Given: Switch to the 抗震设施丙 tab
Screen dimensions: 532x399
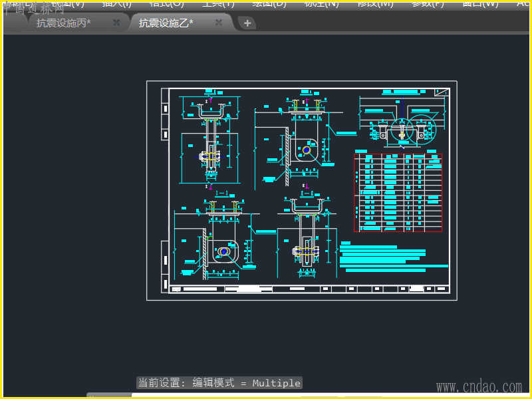Looking at the screenshot, I should (x=64, y=23).
